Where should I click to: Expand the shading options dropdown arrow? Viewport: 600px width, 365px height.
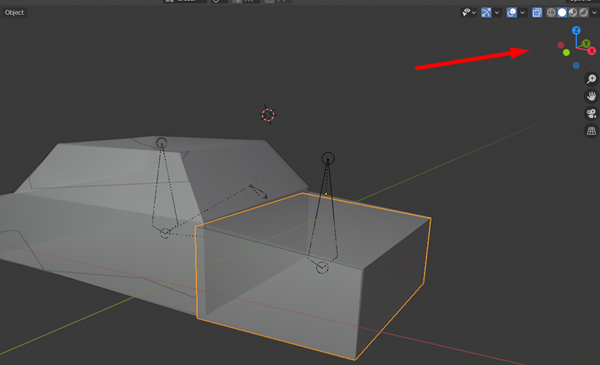594,13
